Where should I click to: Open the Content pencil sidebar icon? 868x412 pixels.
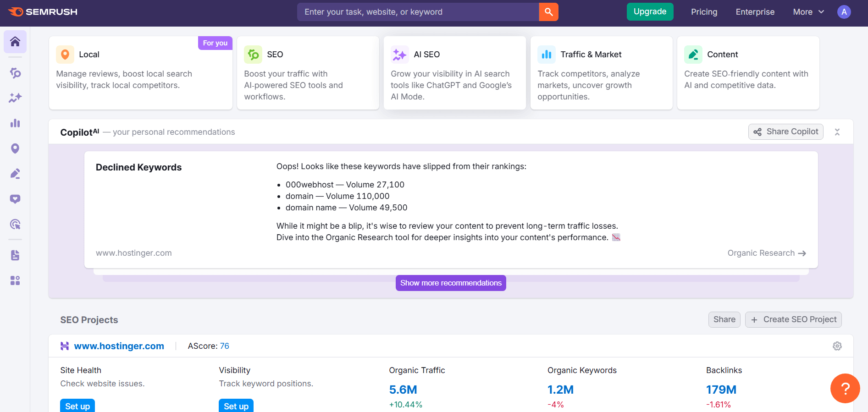tap(15, 174)
